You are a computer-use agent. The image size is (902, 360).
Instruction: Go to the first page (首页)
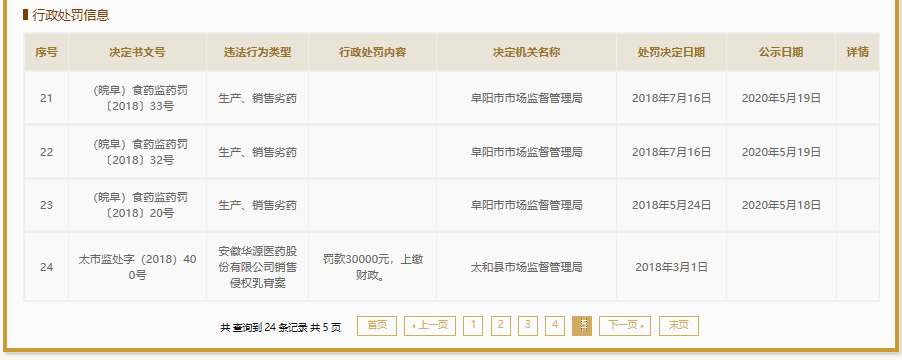(x=377, y=325)
